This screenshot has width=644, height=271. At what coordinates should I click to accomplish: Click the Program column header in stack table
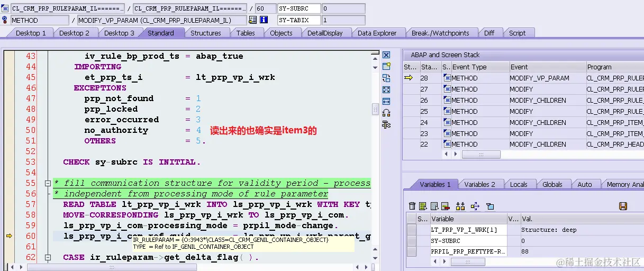pyautogui.click(x=615, y=67)
